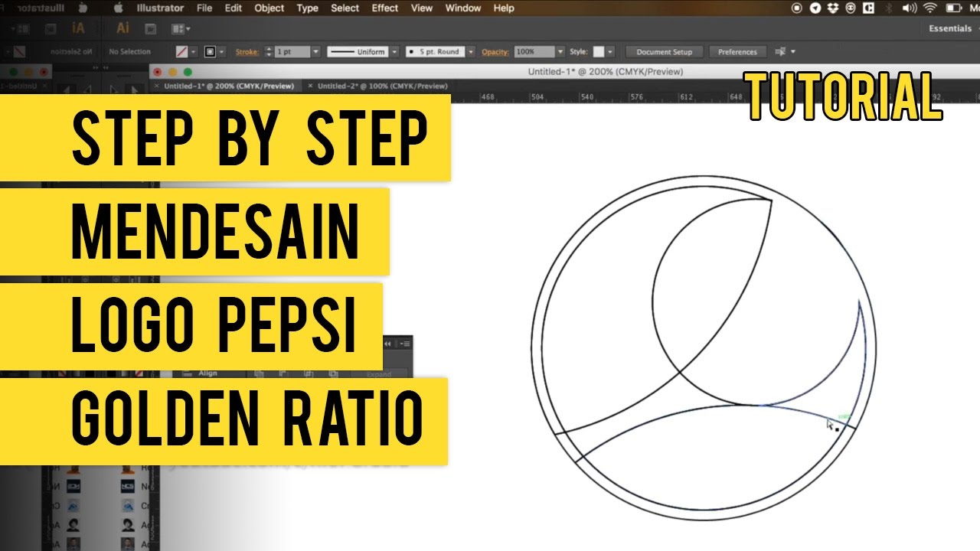The image size is (980, 551).
Task: Select the Align panel tab
Action: click(207, 373)
